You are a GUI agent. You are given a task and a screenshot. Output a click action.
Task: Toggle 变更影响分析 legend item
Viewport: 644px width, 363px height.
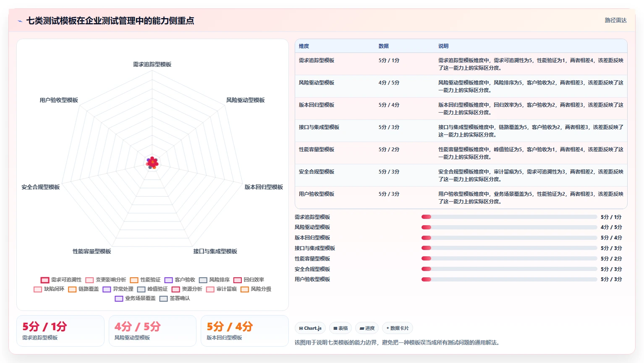tap(106, 280)
